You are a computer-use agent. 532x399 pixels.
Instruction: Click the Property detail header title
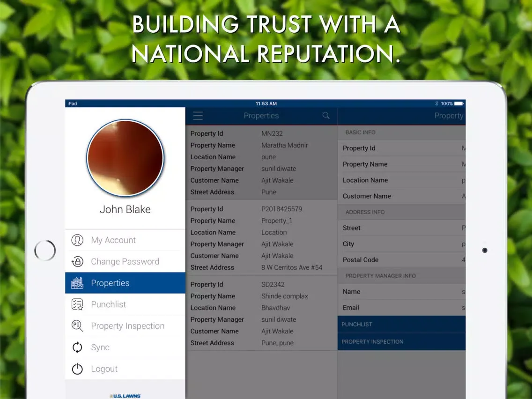[449, 116]
